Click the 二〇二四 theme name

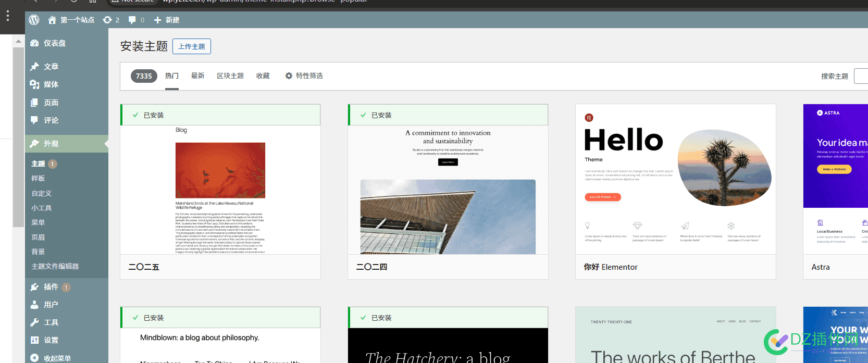click(371, 267)
